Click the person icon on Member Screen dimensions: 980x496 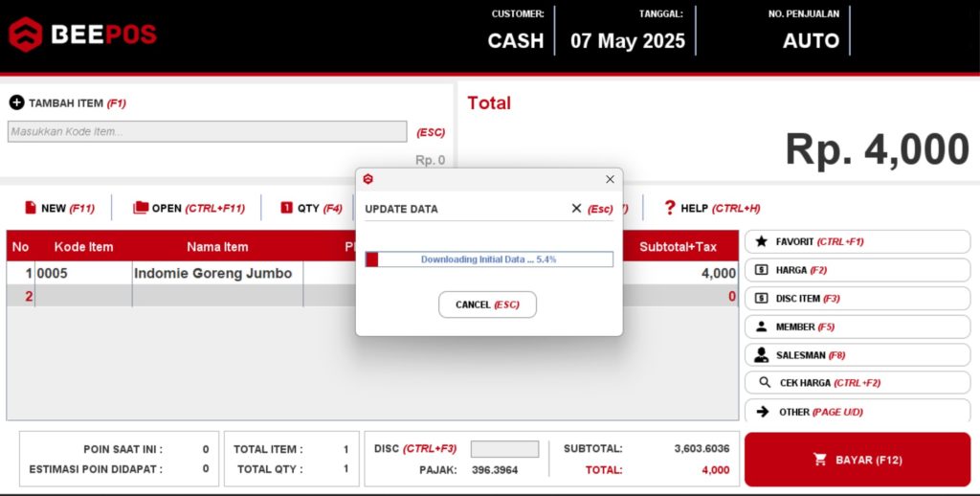click(761, 327)
